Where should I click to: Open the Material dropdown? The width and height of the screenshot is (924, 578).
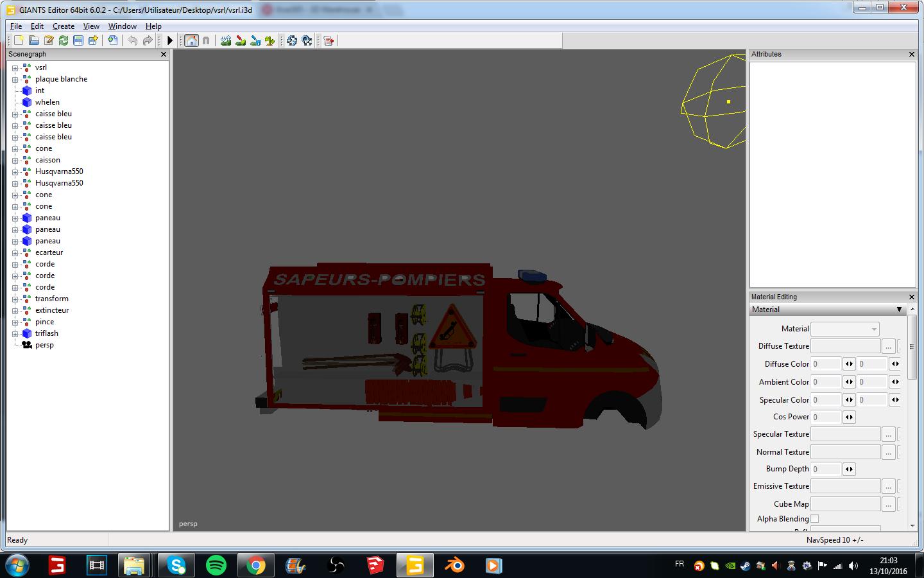pos(845,329)
